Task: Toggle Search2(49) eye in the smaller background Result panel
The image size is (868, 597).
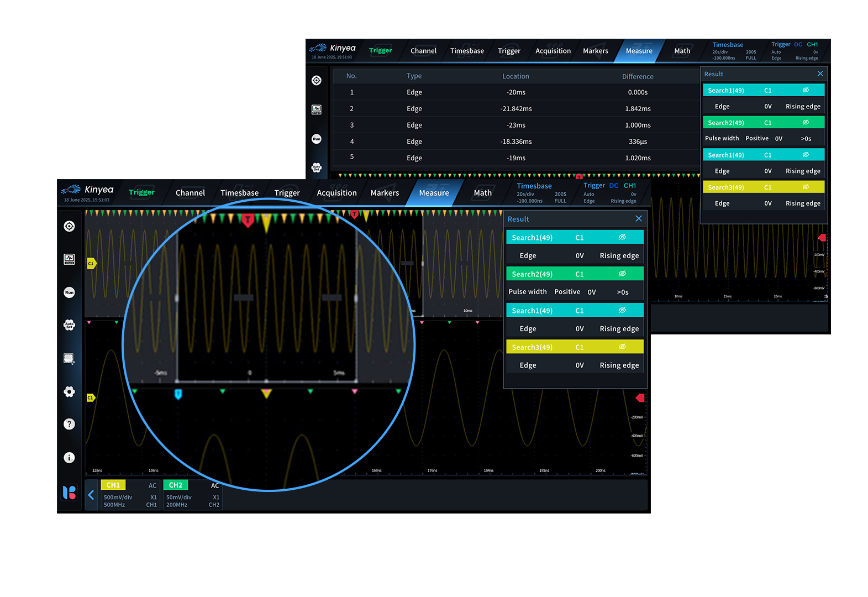Action: (806, 122)
